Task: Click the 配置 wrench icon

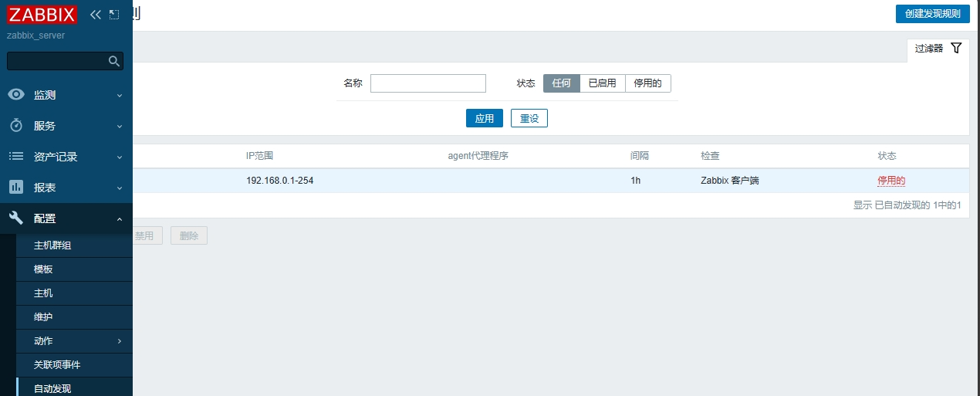Action: (x=16, y=218)
